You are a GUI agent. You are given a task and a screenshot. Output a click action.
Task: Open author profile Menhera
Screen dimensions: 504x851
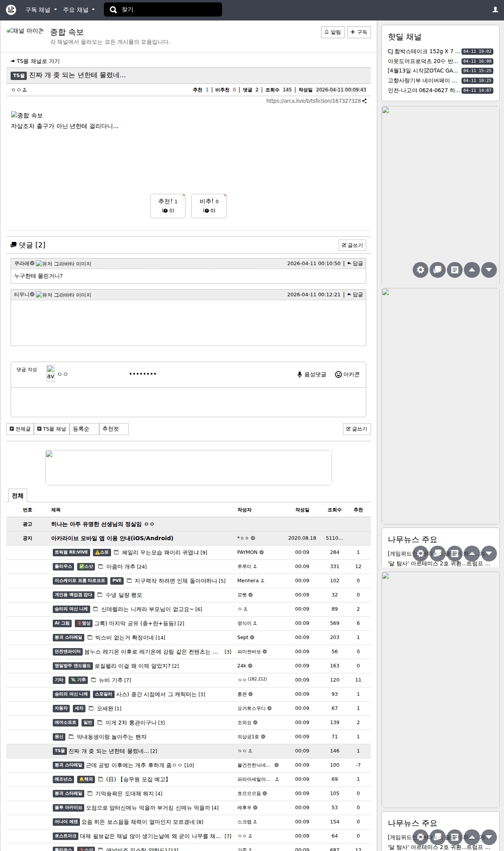click(248, 581)
